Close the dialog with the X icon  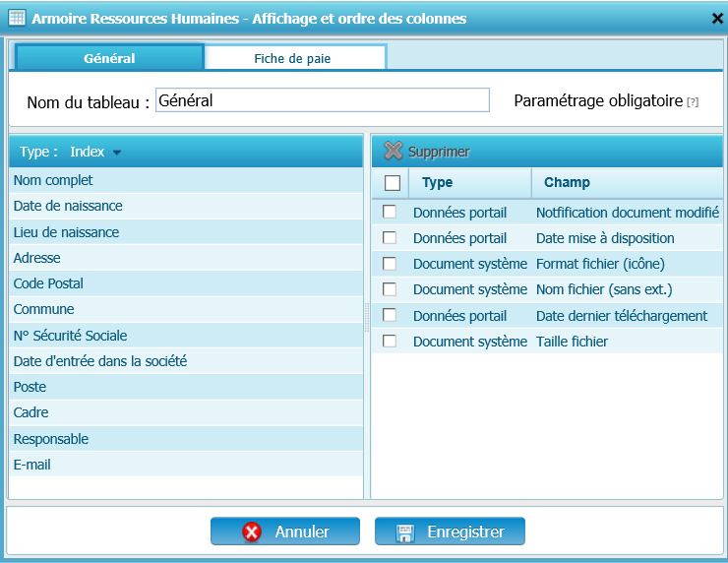pyautogui.click(x=717, y=18)
